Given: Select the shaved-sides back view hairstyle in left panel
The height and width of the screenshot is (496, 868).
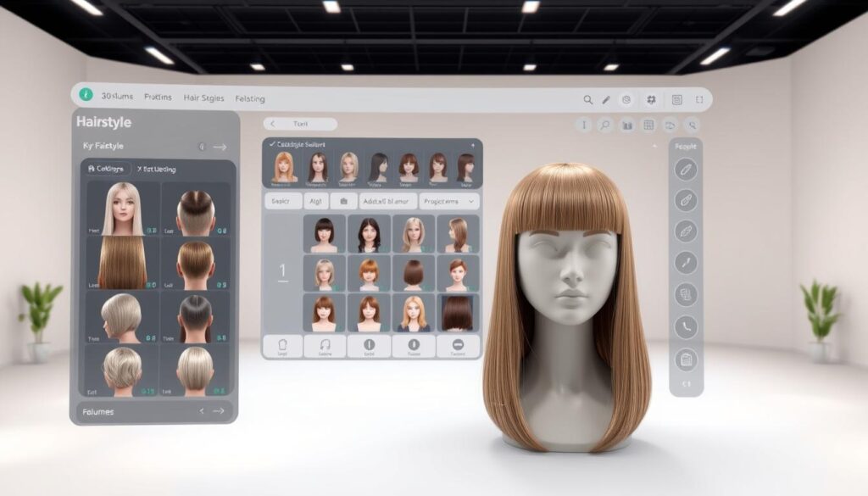Looking at the screenshot, I should pos(196,209).
